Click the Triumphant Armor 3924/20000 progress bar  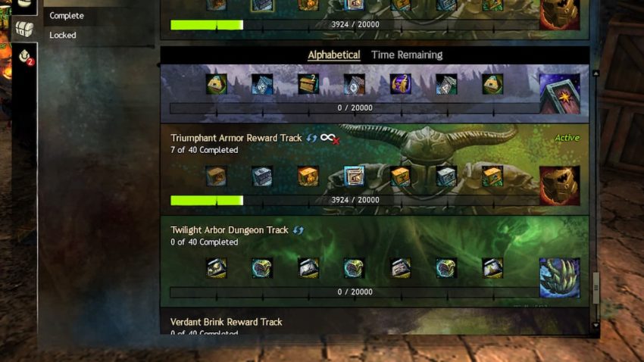(355, 200)
